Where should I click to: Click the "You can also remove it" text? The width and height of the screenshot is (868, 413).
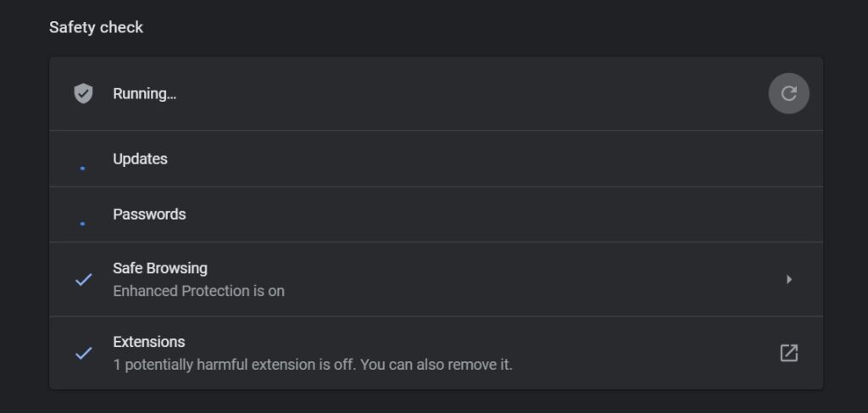point(445,366)
